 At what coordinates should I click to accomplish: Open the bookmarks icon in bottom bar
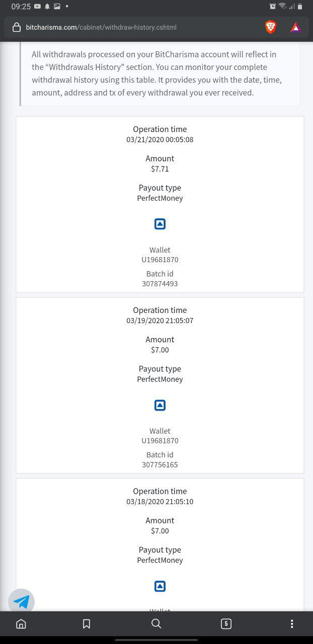87,624
